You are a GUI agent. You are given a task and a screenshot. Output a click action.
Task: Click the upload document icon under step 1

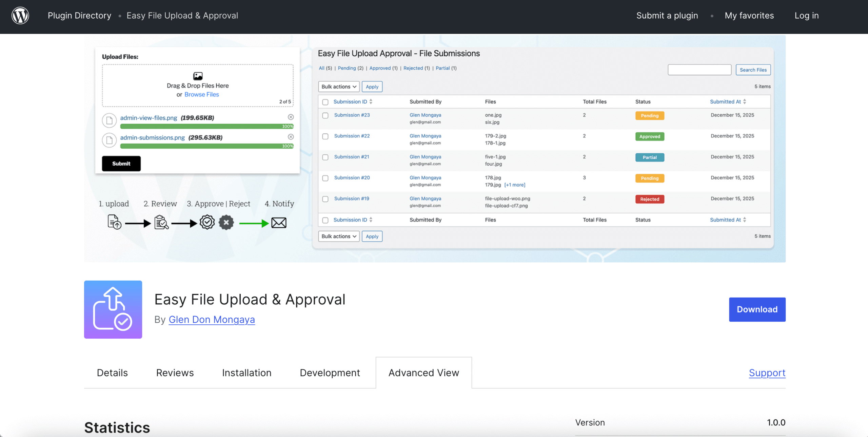(x=114, y=222)
